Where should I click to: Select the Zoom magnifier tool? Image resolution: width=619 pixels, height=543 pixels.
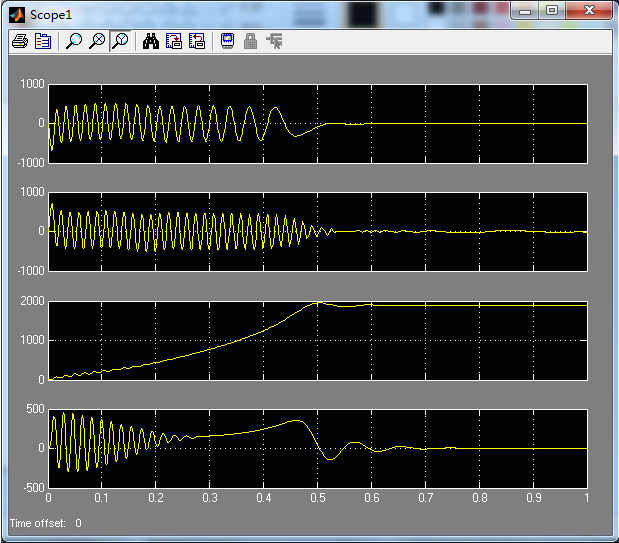coord(73,41)
